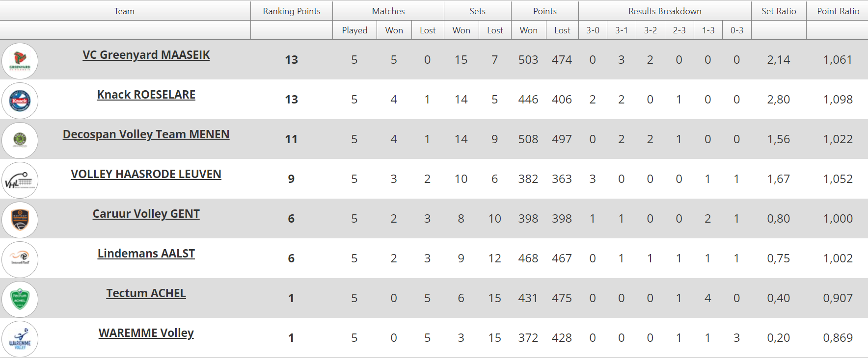Click the Results Breakdown column header
Screen dimensions: 868x358
coord(665,11)
